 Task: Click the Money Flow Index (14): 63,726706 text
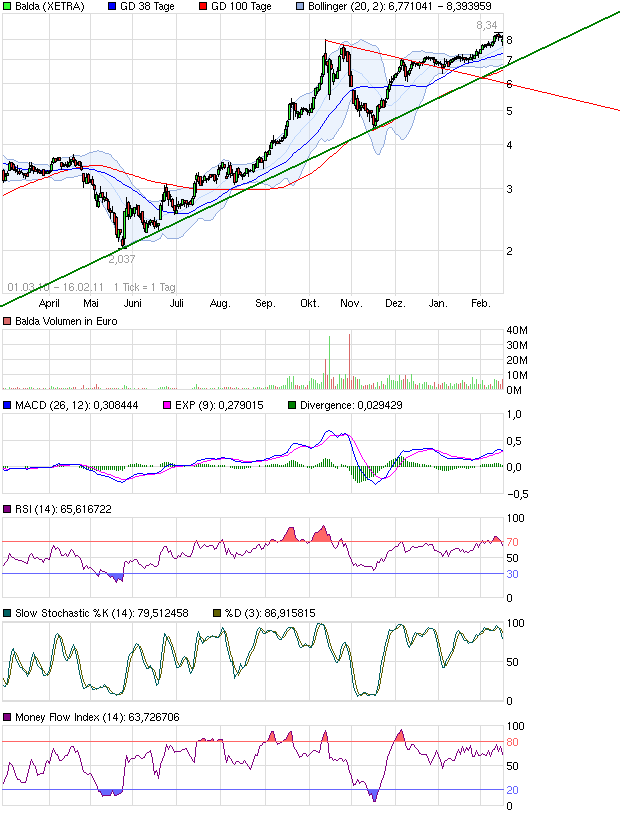tap(97, 717)
